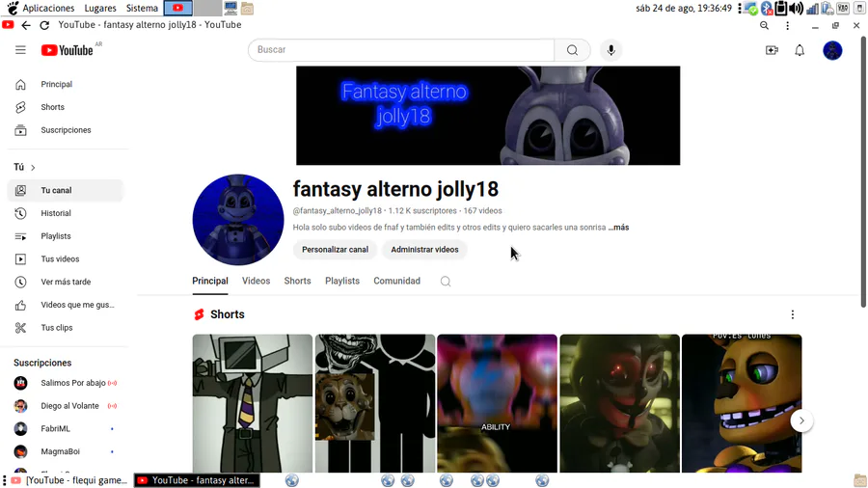Open the Create video camera icon
Screen dimensions: 868x488
pyautogui.click(x=772, y=50)
